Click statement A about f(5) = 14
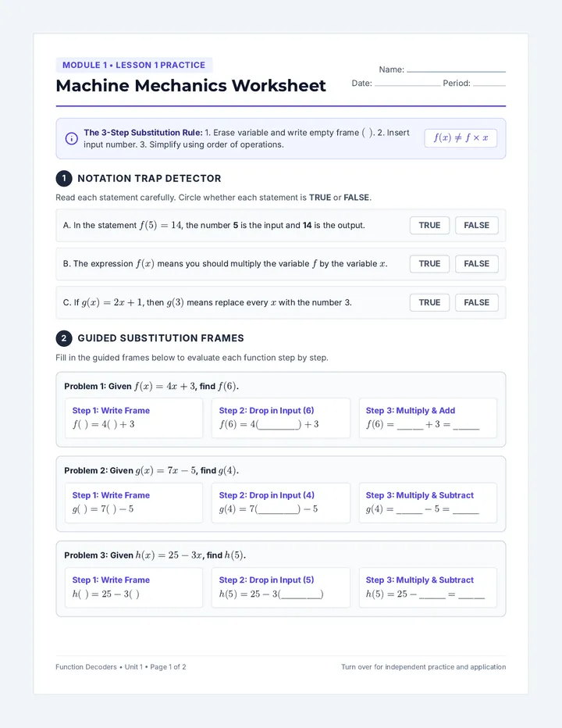The image size is (562, 728). [214, 225]
